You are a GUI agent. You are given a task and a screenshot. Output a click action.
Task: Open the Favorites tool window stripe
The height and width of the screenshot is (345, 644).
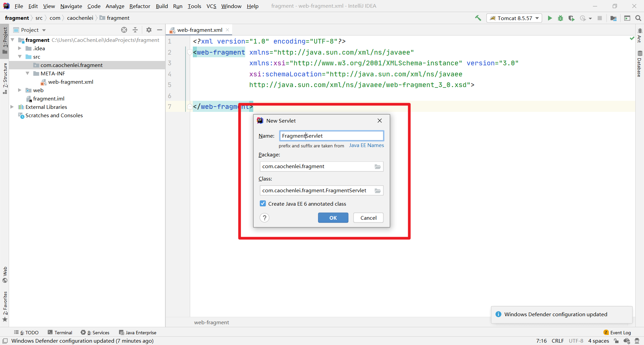pyautogui.click(x=5, y=306)
